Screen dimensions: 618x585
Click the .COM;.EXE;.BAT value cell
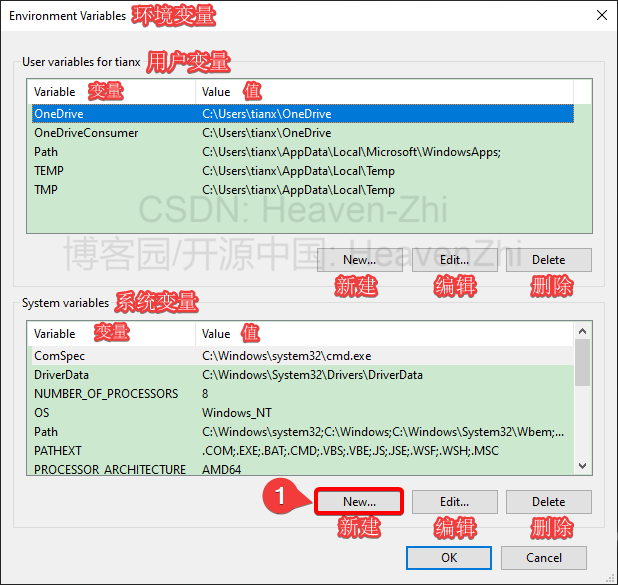point(350,451)
